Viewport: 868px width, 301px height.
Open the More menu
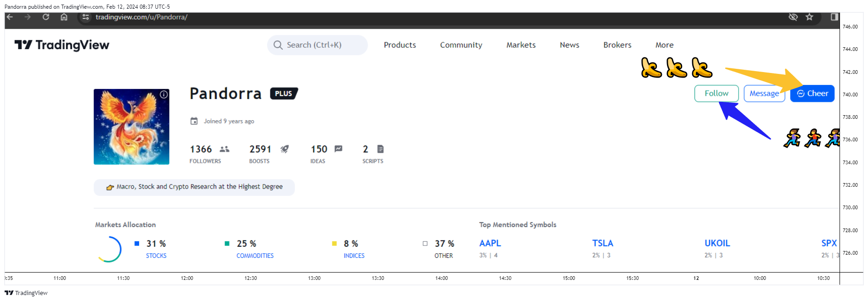pyautogui.click(x=664, y=45)
